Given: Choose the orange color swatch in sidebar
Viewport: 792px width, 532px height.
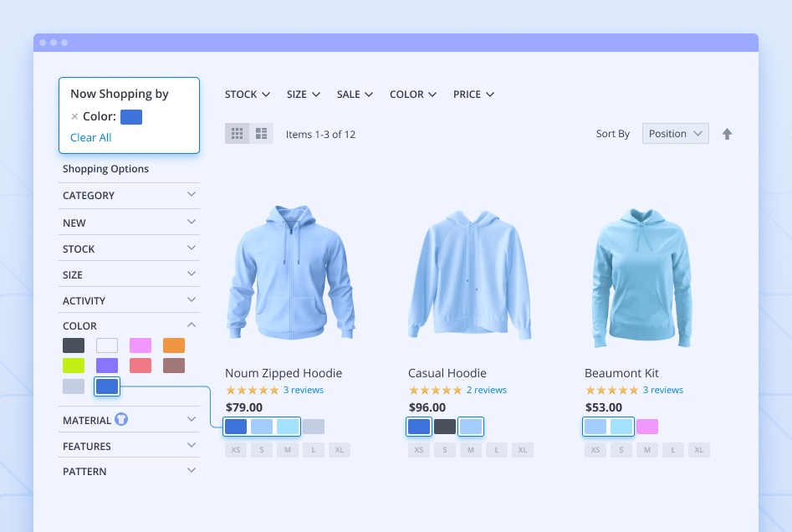Looking at the screenshot, I should pyautogui.click(x=174, y=345).
